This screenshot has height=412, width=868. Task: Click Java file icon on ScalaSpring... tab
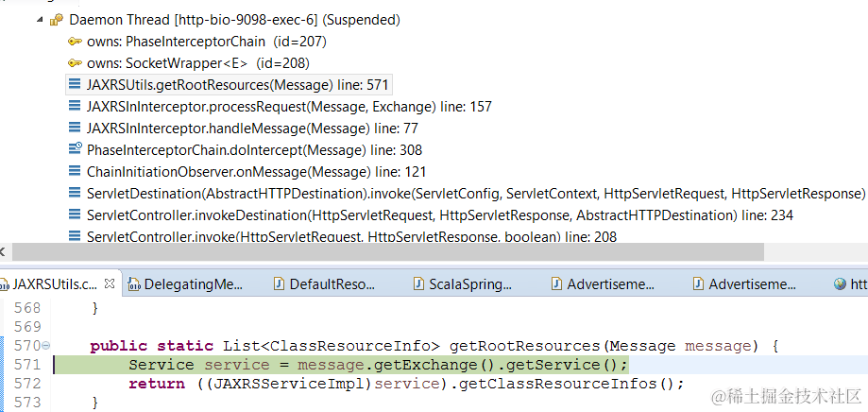pos(419,284)
